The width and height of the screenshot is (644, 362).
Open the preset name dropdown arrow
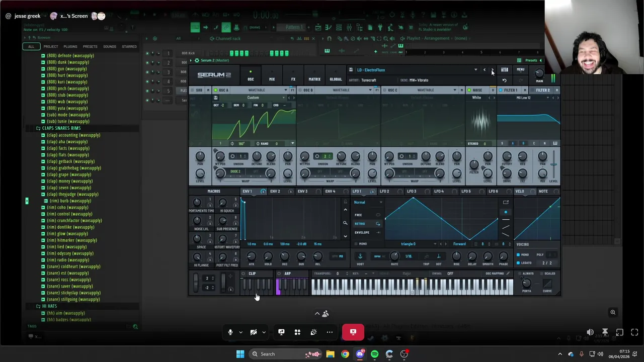tap(475, 70)
